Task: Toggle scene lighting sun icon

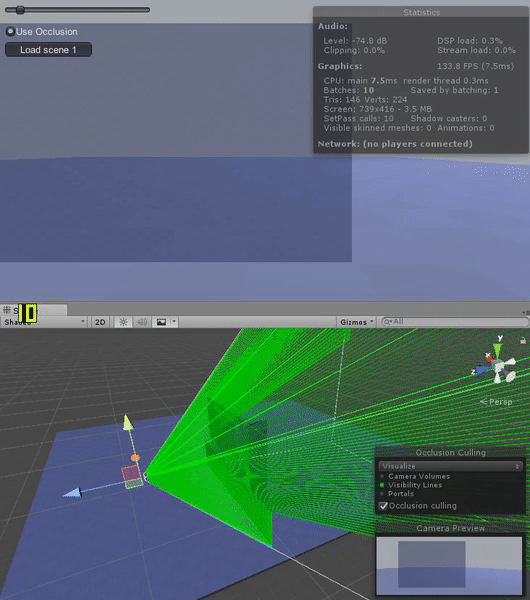Action: (123, 322)
